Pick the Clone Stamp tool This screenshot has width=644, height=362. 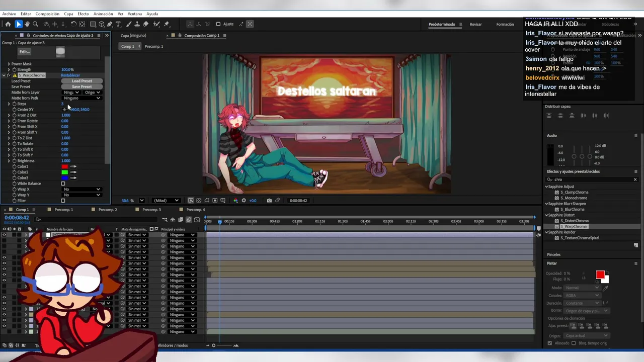[137, 24]
